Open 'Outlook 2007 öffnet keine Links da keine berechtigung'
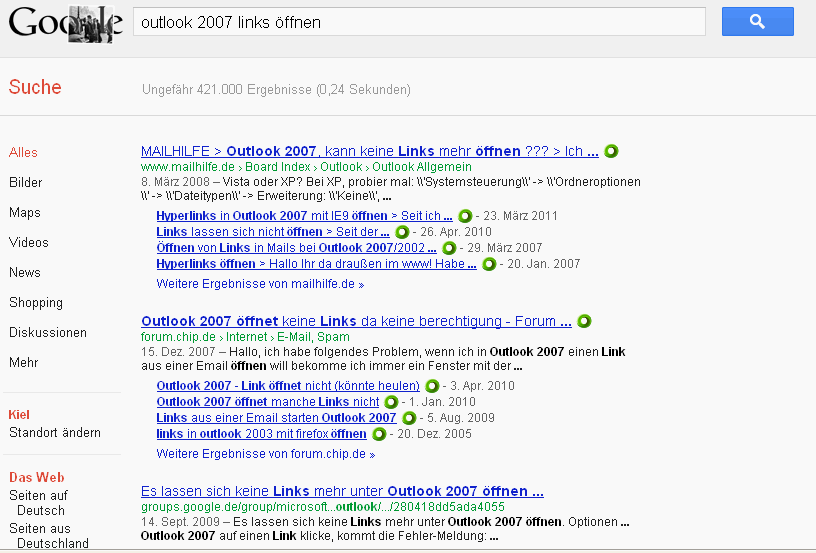The image size is (816, 553). pos(356,321)
